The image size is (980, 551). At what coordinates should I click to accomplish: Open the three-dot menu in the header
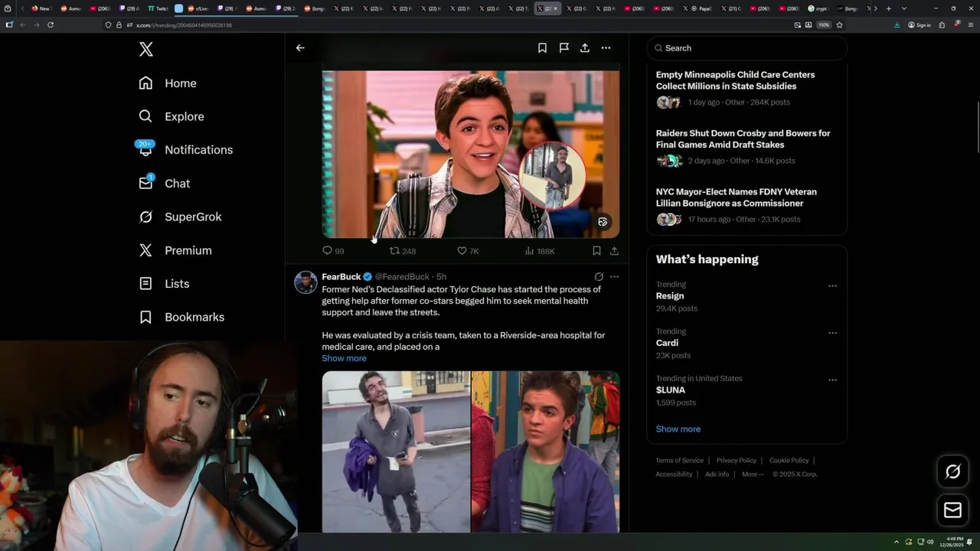click(606, 47)
